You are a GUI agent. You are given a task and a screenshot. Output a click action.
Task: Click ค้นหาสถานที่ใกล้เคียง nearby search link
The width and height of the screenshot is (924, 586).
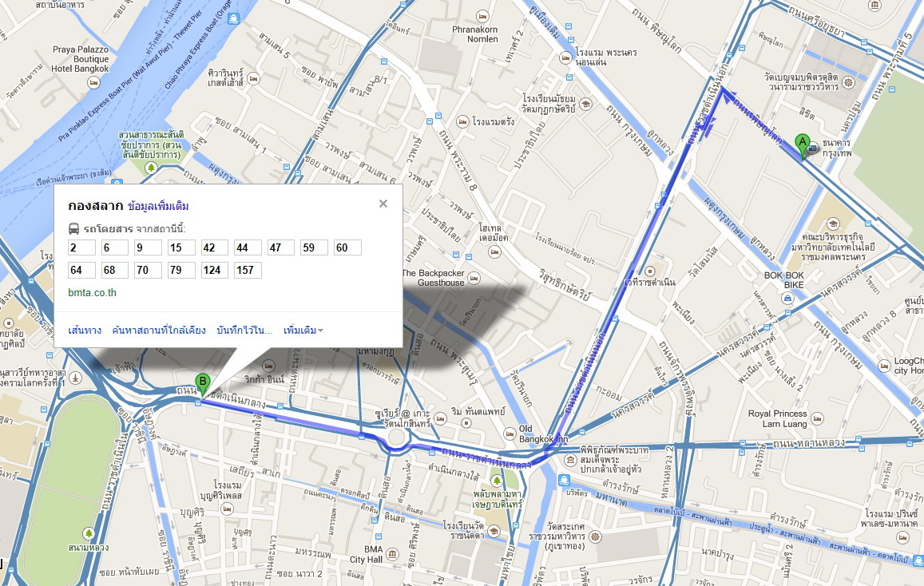click(x=159, y=331)
